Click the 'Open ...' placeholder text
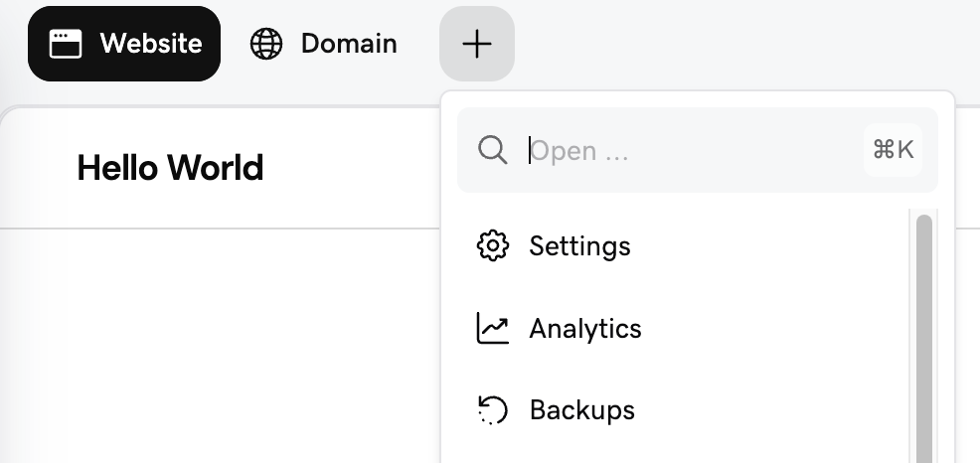 pos(579,151)
